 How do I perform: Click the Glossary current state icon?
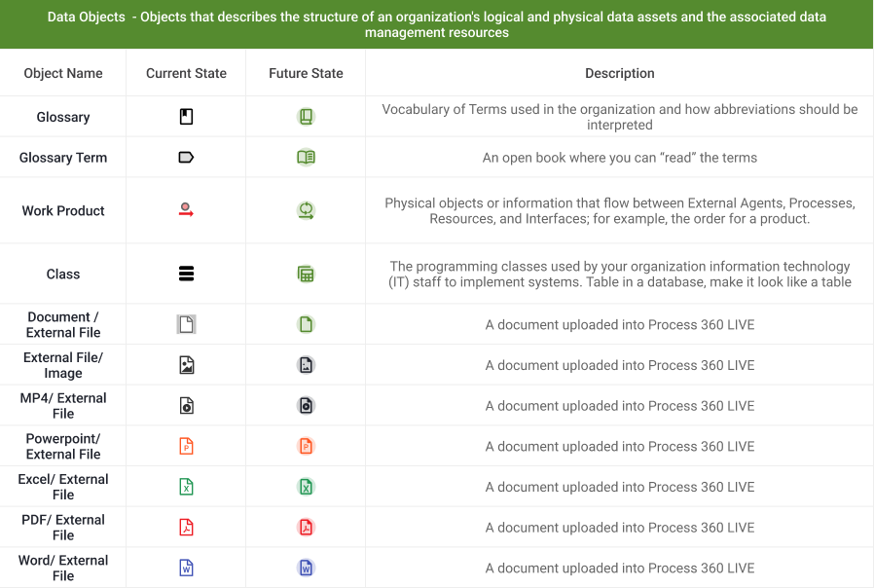point(186,117)
